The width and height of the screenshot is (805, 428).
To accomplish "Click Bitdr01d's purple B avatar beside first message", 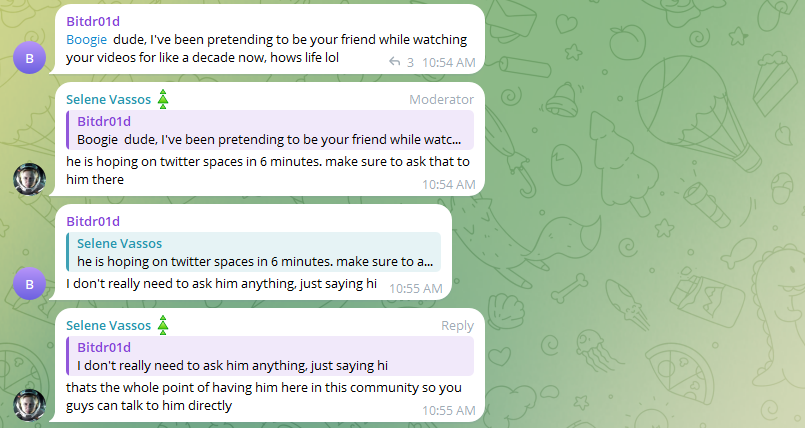I will pyautogui.click(x=29, y=58).
